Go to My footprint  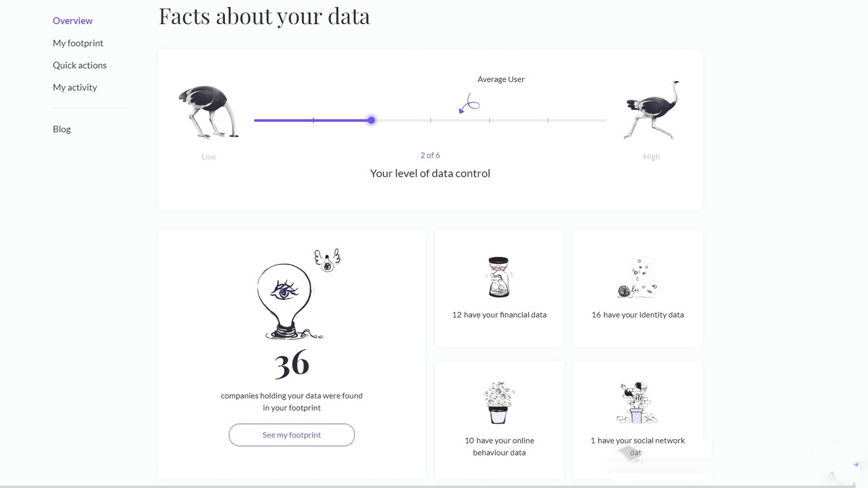[x=78, y=43]
